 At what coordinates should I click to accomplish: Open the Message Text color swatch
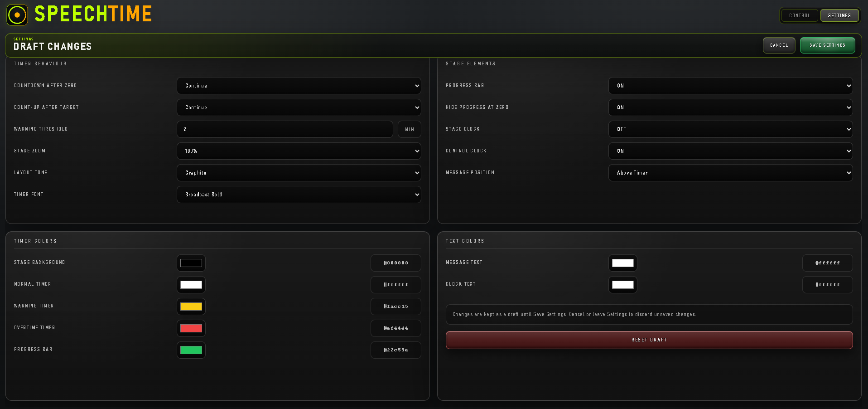(x=623, y=263)
